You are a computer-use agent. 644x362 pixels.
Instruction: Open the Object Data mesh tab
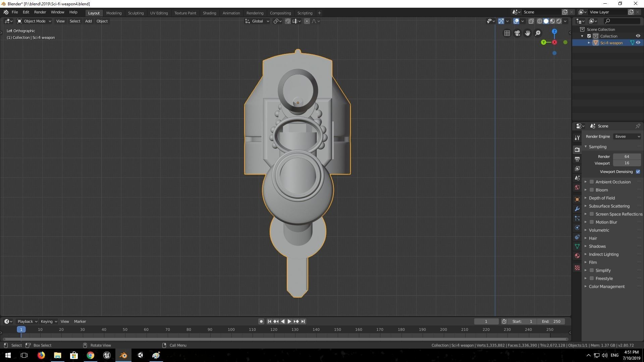click(x=577, y=246)
